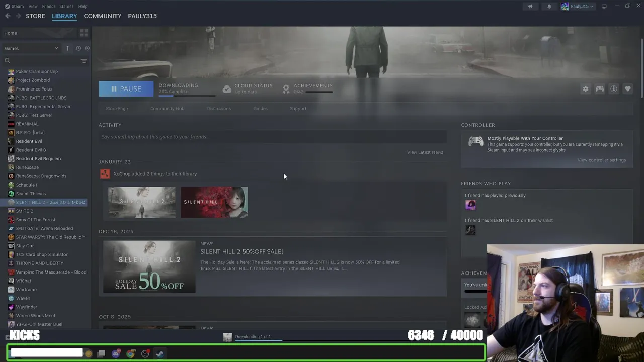Open the View menu
The width and height of the screenshot is (644, 362).
pos(33,6)
